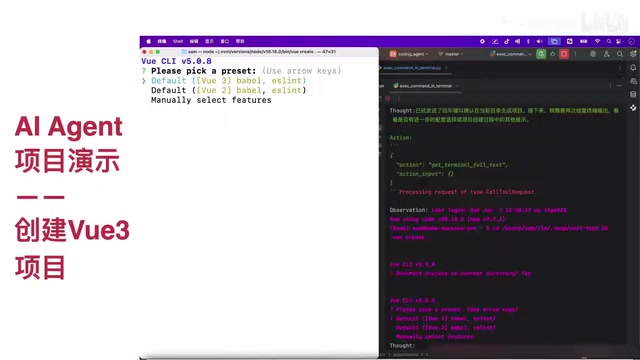Open Control Center in menu bar
Image resolution: width=640 pixels, height=360 pixels.
coord(619,41)
